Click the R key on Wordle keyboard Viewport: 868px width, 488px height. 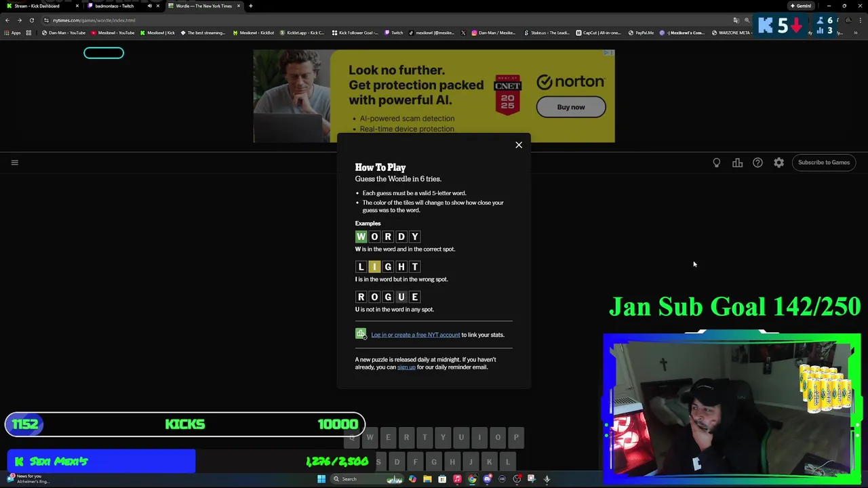pos(406,438)
